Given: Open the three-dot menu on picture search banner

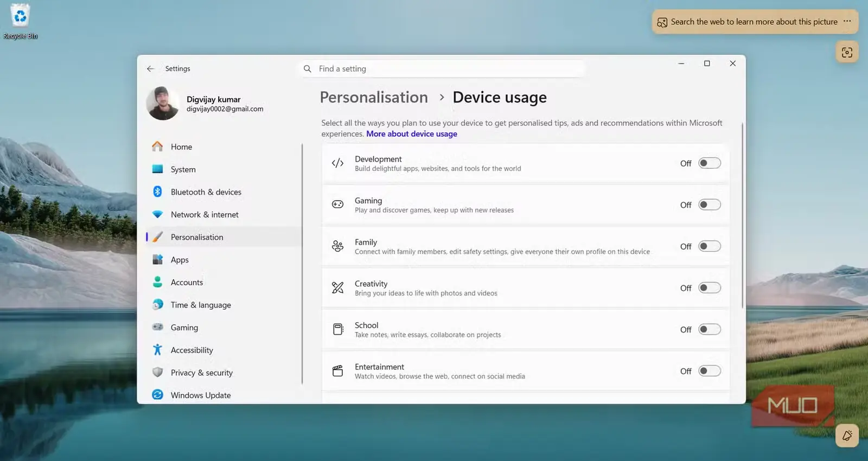Looking at the screenshot, I should coord(847,22).
